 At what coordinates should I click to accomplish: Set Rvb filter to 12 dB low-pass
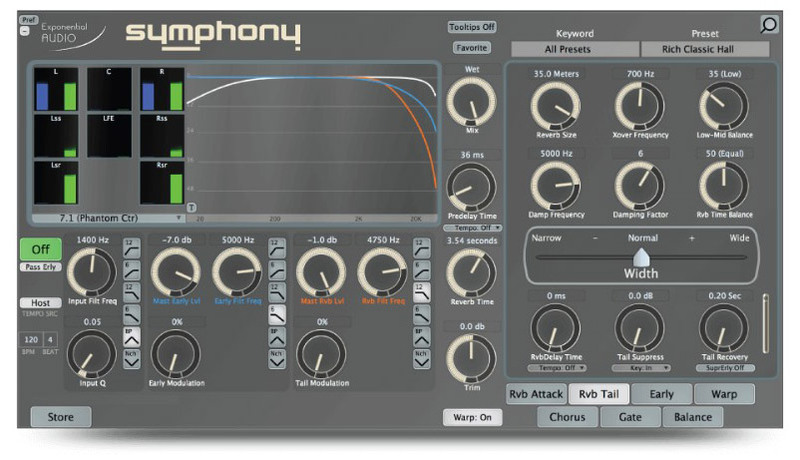point(421,292)
